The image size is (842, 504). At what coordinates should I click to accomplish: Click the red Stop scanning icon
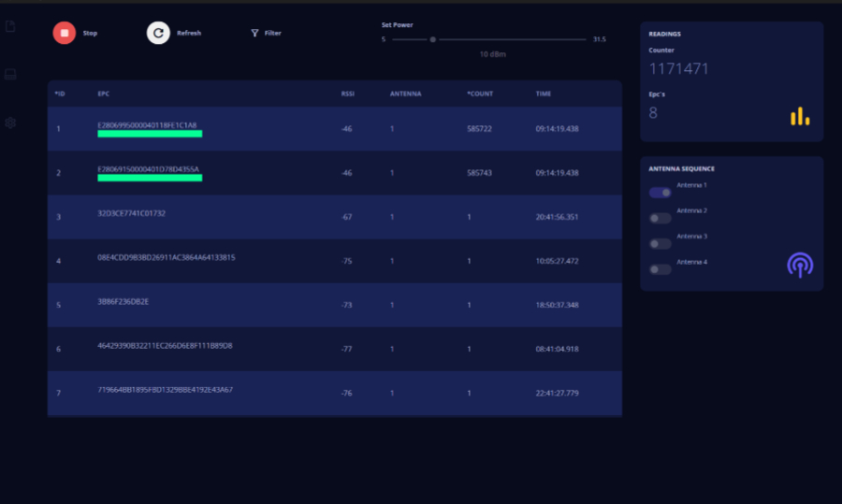tap(65, 33)
